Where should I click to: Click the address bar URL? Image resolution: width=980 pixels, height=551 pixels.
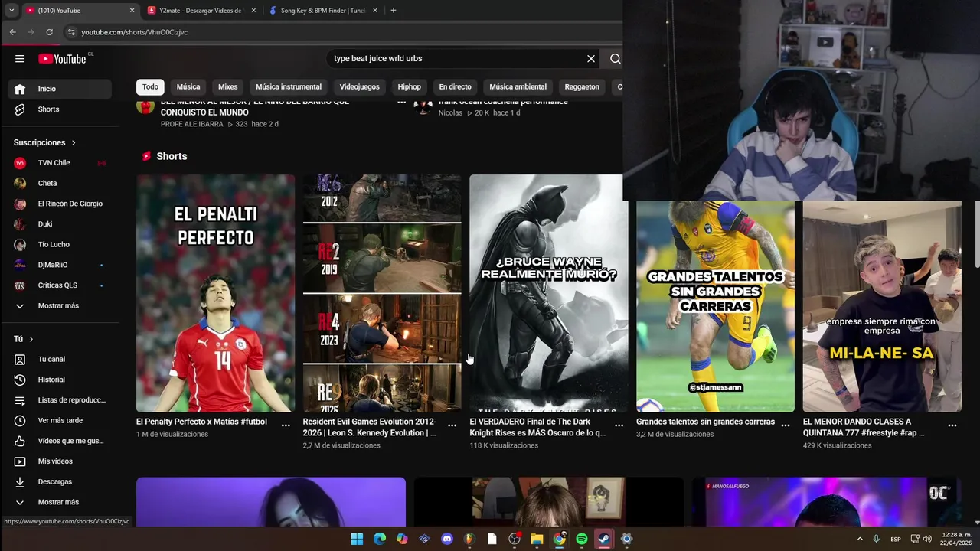pos(134,32)
